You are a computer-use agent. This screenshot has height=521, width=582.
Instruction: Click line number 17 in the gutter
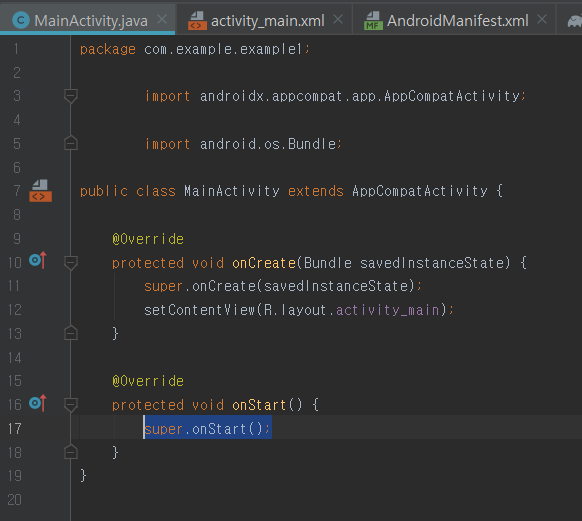point(14,429)
